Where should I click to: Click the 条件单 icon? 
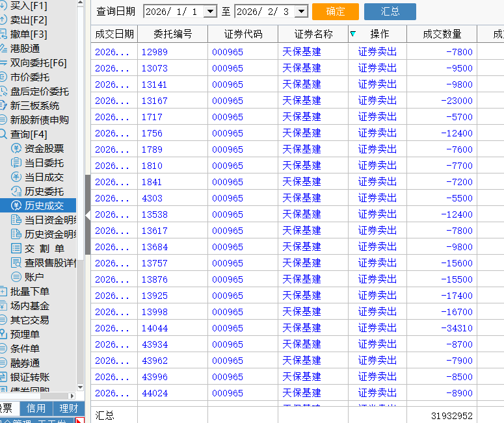pyautogui.click(x=3, y=348)
